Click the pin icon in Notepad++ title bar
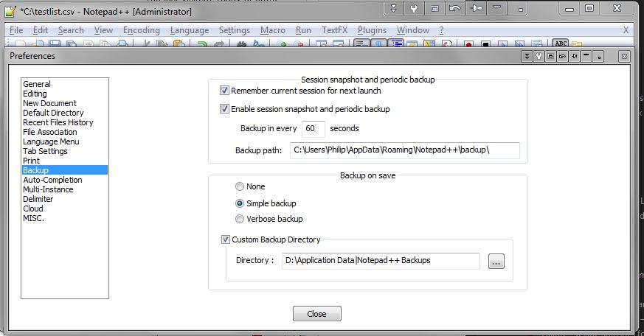The height and width of the screenshot is (336, 644). [477, 8]
